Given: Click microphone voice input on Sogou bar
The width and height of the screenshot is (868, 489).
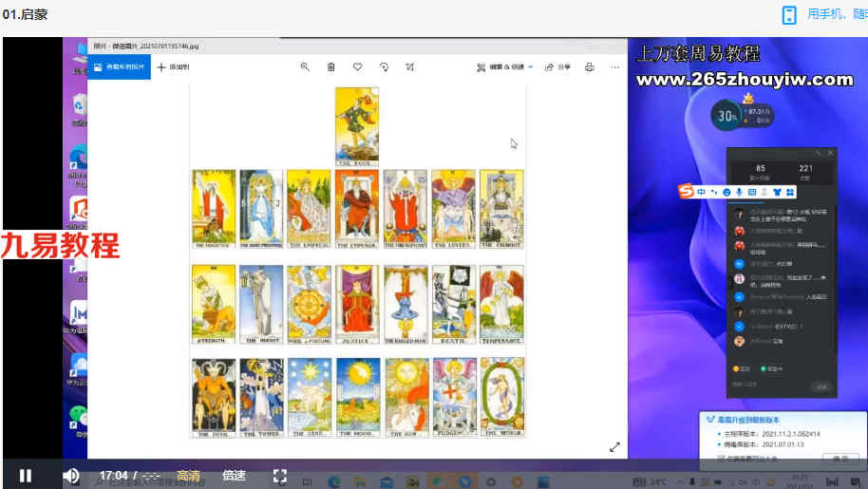Looking at the screenshot, I should click(739, 192).
